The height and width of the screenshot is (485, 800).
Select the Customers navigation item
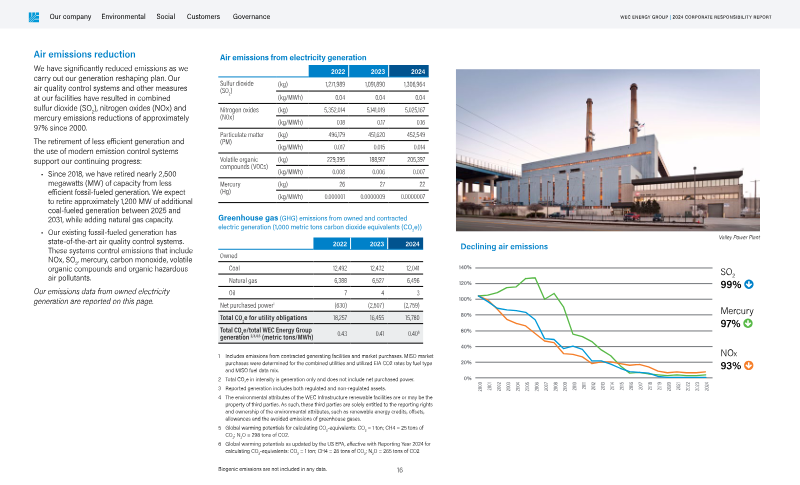pyautogui.click(x=204, y=17)
